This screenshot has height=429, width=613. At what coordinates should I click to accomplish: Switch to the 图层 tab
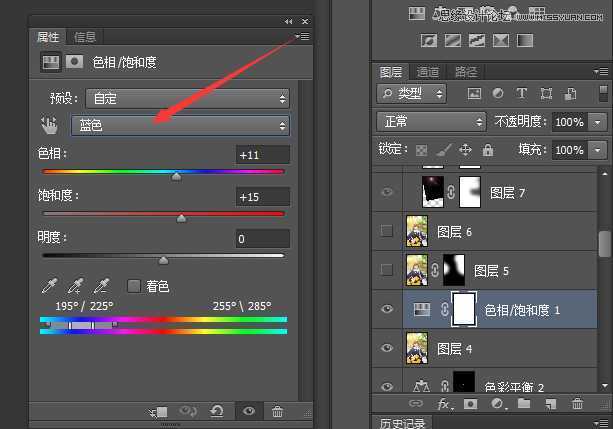(x=391, y=72)
